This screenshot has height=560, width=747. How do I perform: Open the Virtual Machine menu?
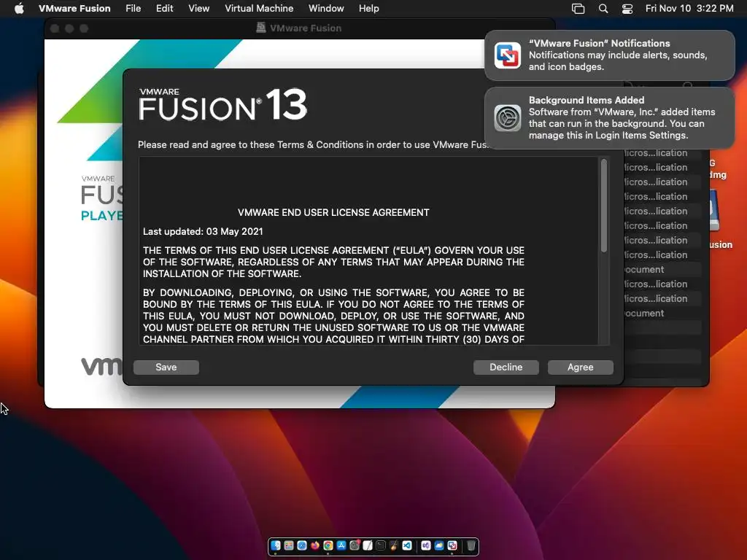point(259,9)
